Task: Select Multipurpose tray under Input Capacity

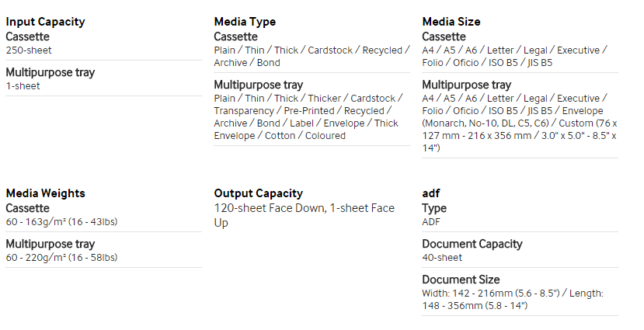Action: click(50, 73)
